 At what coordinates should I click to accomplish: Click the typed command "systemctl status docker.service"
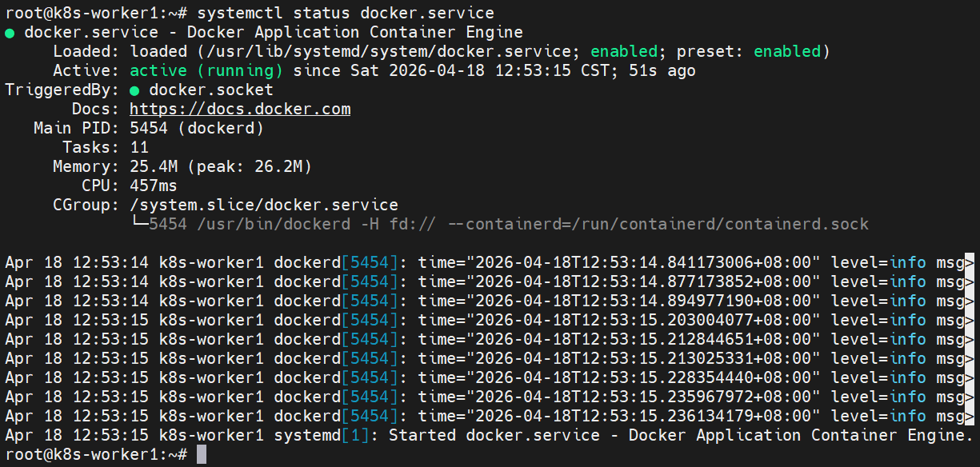coord(346,14)
